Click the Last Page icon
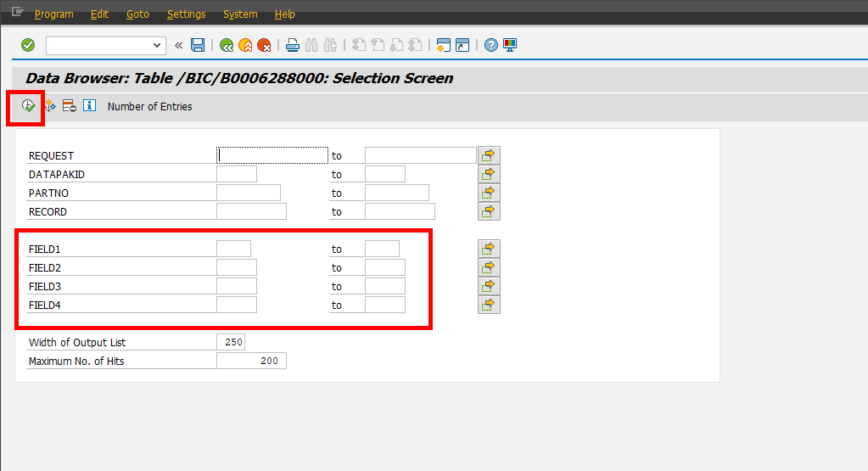Image resolution: width=868 pixels, height=471 pixels. (x=415, y=45)
